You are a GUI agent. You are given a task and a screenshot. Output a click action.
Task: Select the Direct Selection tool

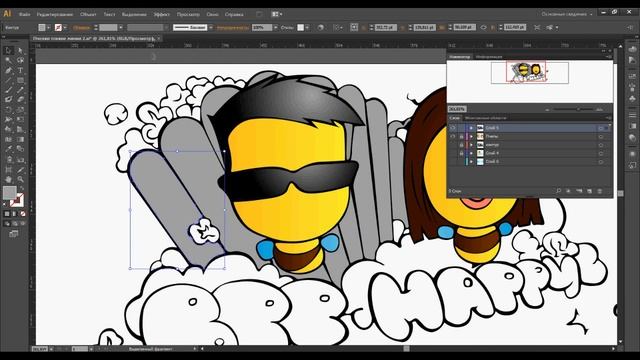tap(20, 50)
